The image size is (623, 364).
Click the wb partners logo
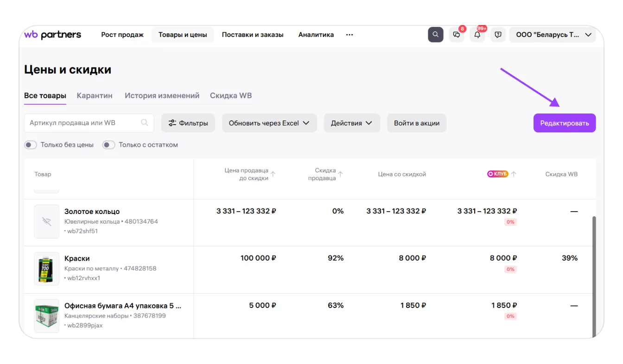(x=52, y=35)
